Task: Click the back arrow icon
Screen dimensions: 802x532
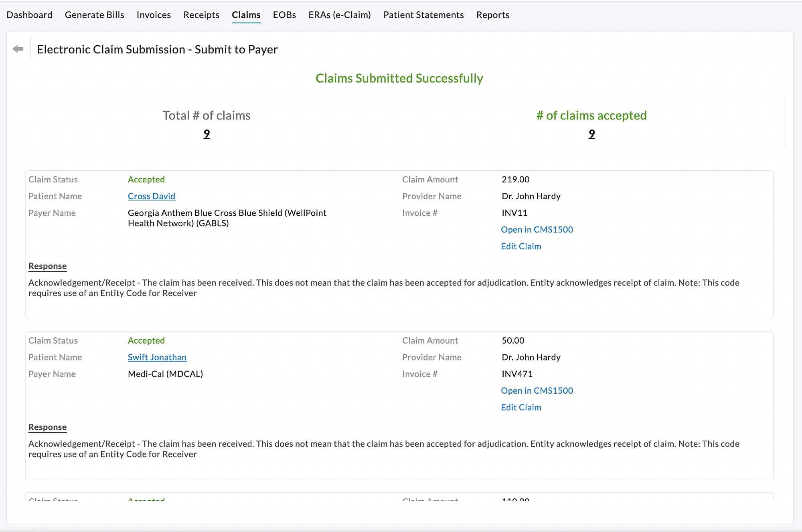Action: [x=18, y=49]
